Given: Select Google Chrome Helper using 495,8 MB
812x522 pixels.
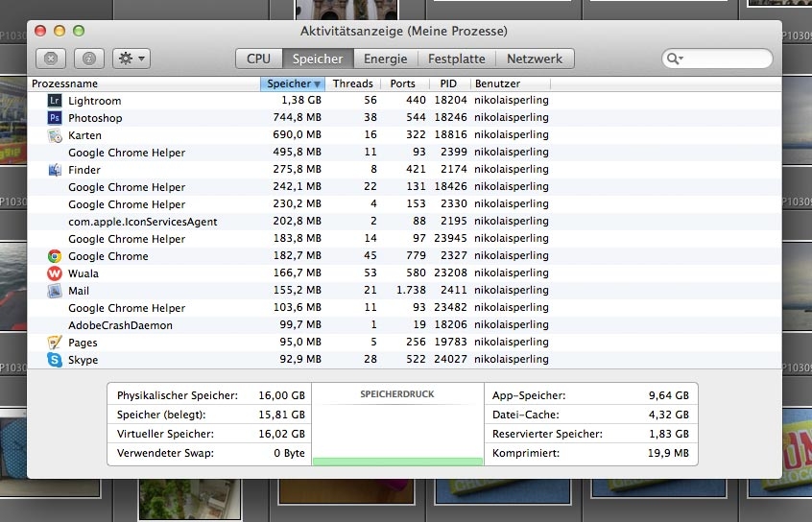Looking at the screenshot, I should coord(127,153).
